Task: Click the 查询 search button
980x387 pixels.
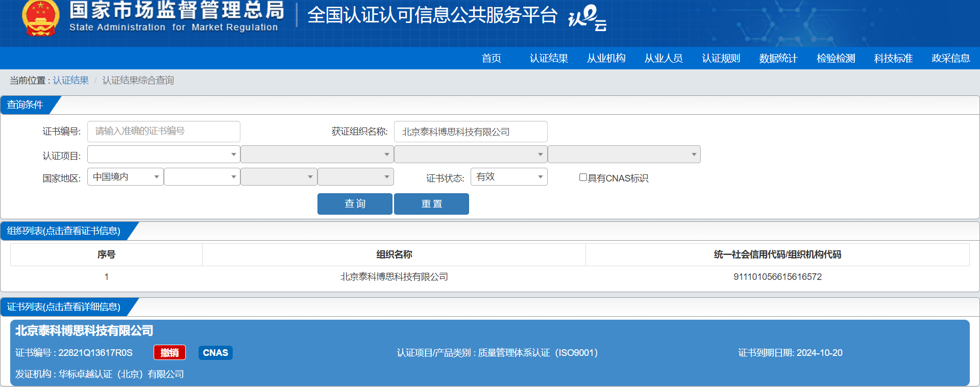Action: coord(355,204)
